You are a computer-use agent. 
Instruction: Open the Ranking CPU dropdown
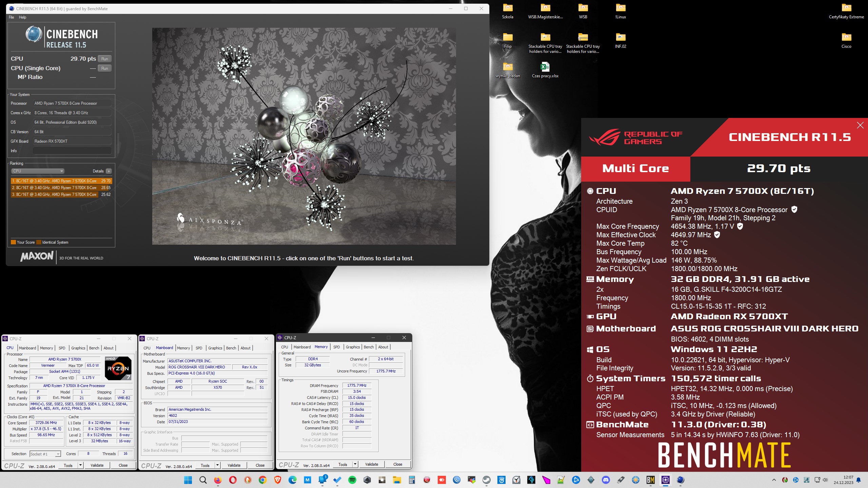(38, 171)
